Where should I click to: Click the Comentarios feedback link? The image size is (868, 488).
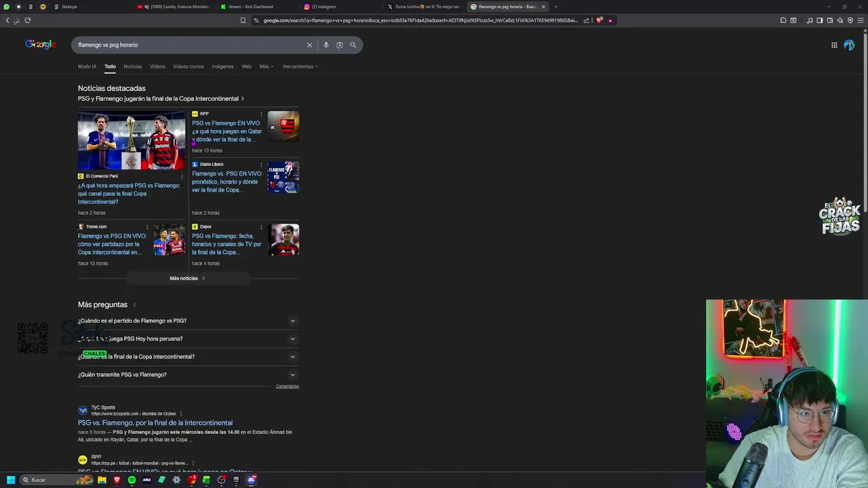click(x=288, y=386)
